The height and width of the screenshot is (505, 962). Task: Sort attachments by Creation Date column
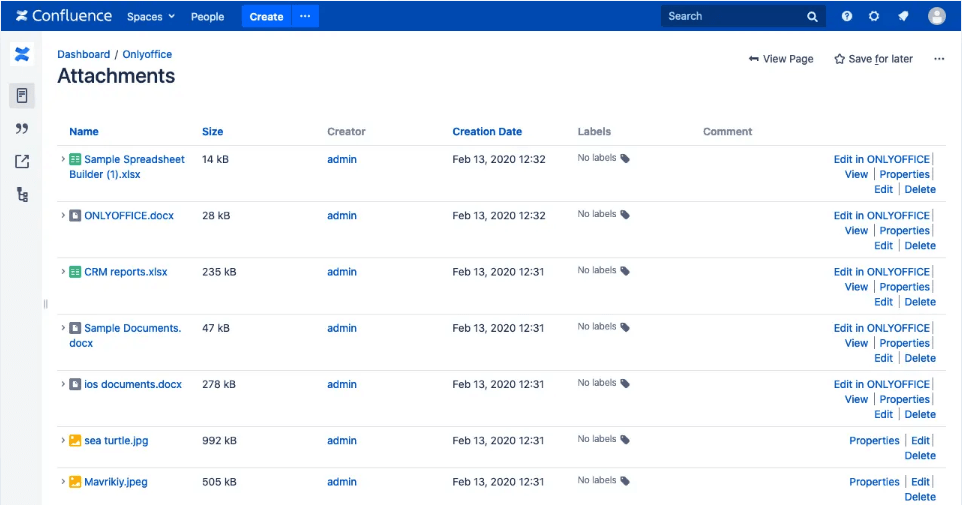pyautogui.click(x=487, y=131)
